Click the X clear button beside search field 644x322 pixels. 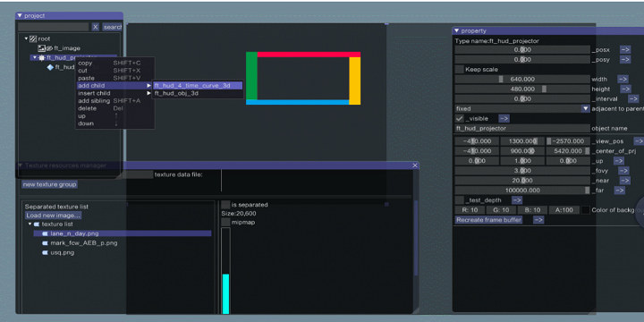(96, 27)
